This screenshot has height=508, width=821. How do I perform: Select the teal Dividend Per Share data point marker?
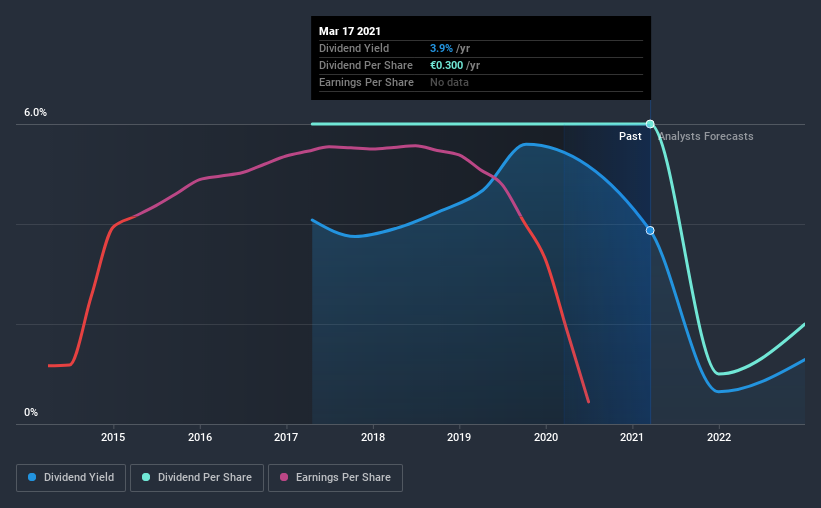[x=650, y=124]
